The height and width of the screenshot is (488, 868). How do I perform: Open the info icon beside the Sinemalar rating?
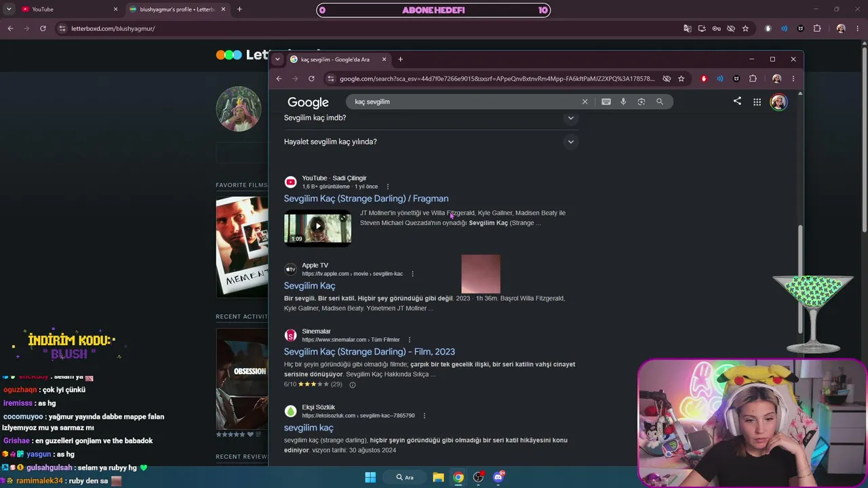(352, 385)
